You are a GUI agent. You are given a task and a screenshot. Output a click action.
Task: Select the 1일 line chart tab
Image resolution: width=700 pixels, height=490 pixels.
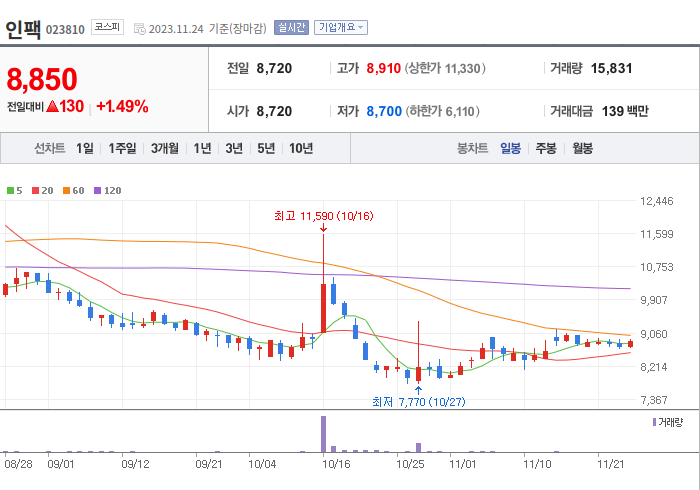(x=84, y=148)
